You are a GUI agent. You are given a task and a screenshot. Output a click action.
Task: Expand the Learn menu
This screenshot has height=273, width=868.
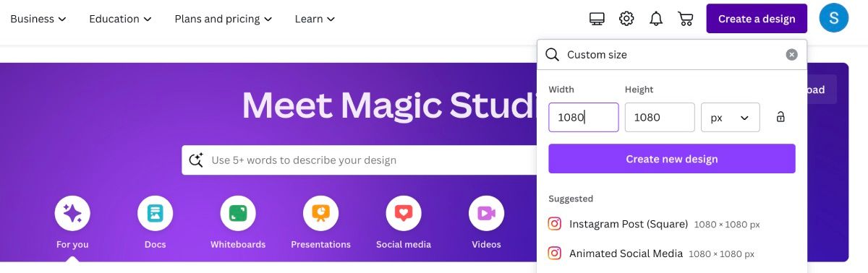(x=315, y=19)
